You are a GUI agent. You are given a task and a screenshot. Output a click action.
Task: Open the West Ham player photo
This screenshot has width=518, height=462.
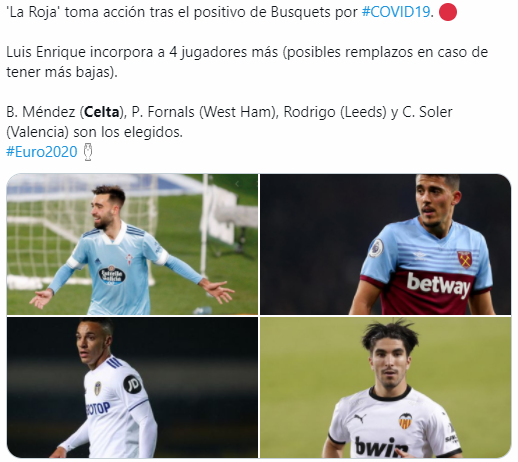385,244
